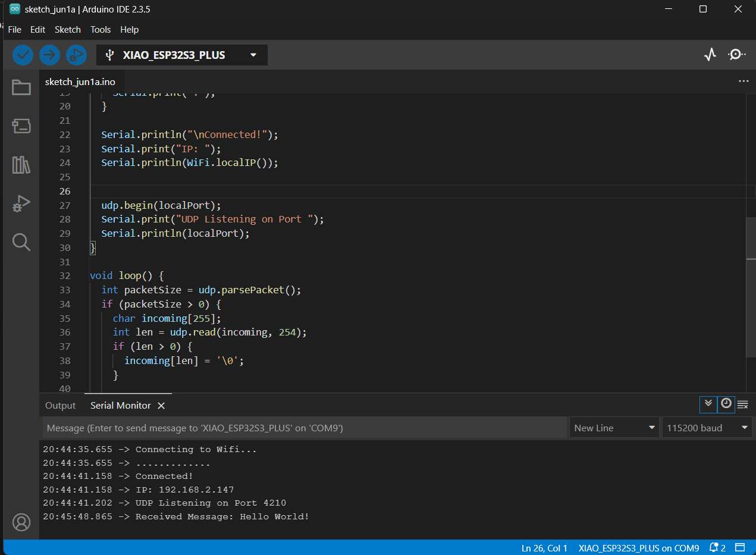This screenshot has width=756, height=555.
Task: Click the Verify sketch checkmark button
Action: (23, 55)
